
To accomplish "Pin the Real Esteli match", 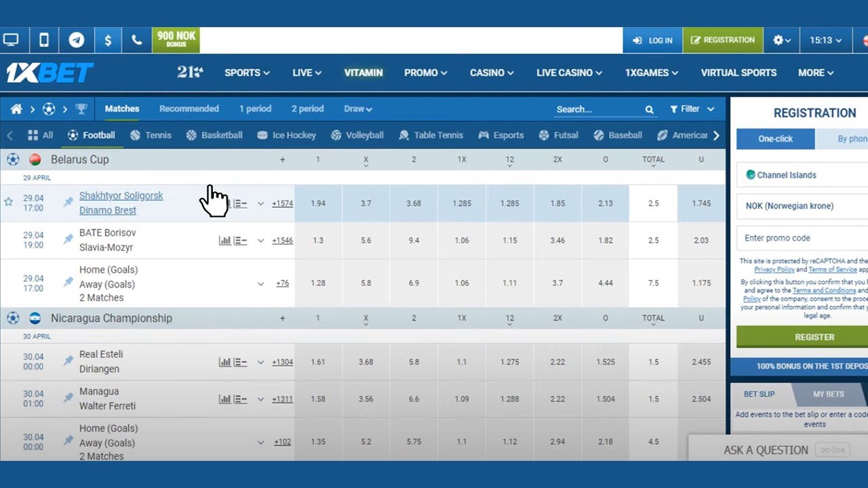I will click(68, 361).
